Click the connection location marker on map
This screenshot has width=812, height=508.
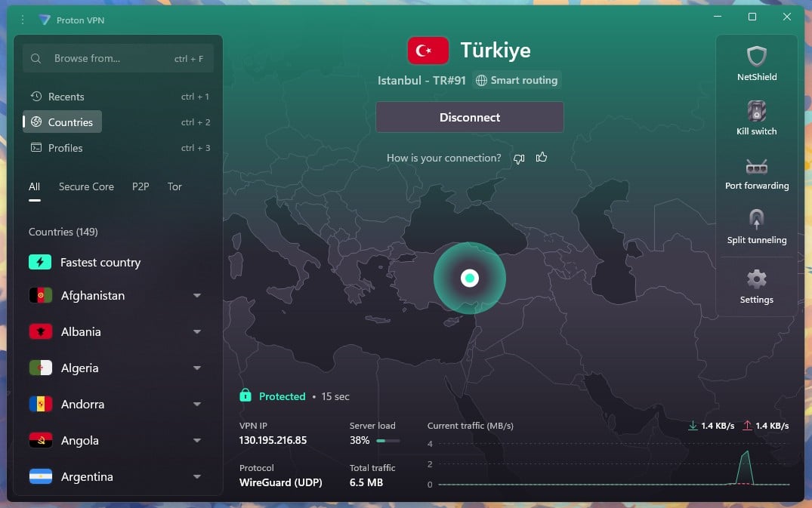tap(470, 279)
